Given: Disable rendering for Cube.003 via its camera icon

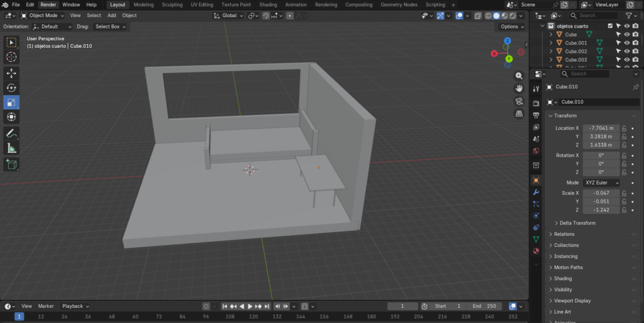Looking at the screenshot, I should coord(636,60).
